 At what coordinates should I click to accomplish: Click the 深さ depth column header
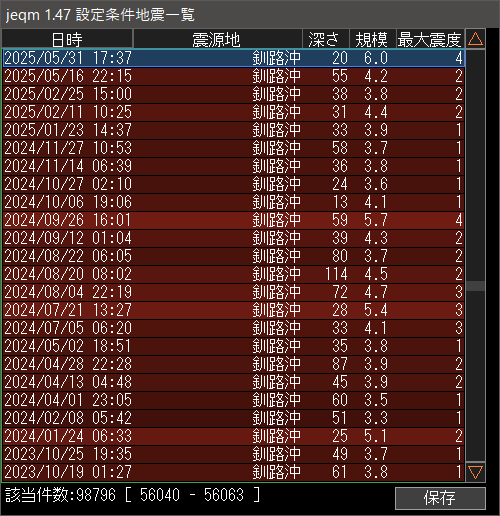pyautogui.click(x=326, y=39)
